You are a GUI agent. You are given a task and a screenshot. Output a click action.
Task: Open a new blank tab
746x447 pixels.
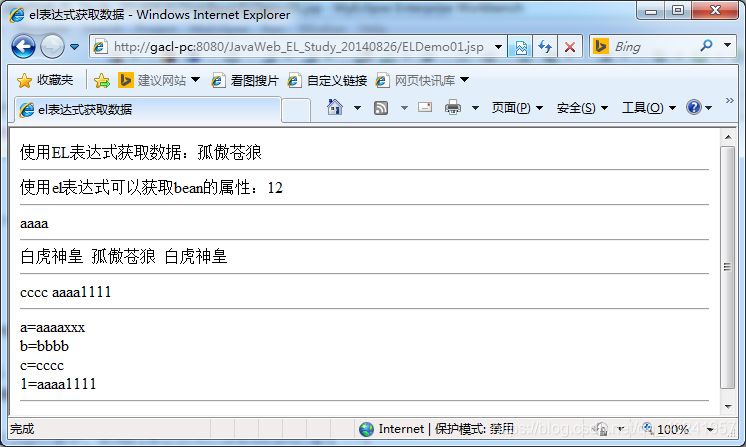[296, 110]
